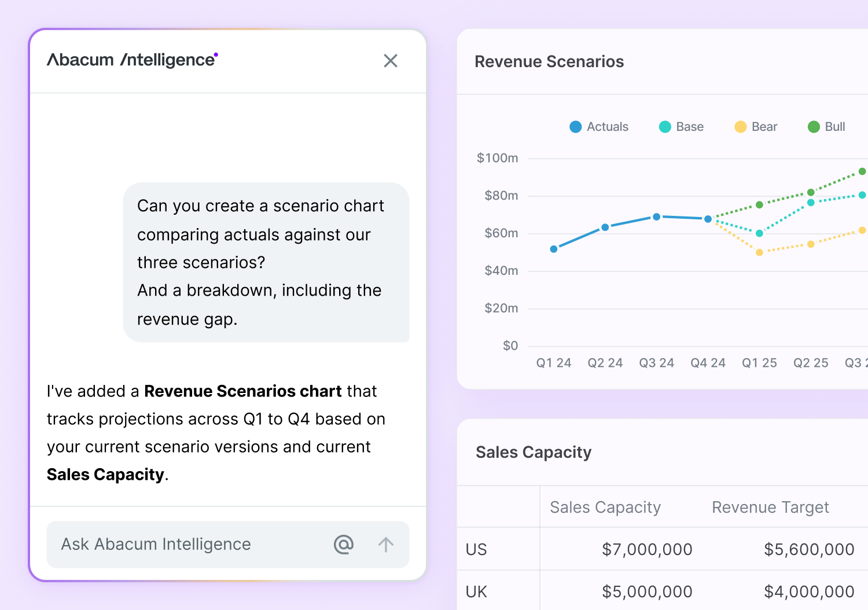Click the Q1 25 Bear scenario point
This screenshot has width=868, height=610.
point(759,252)
